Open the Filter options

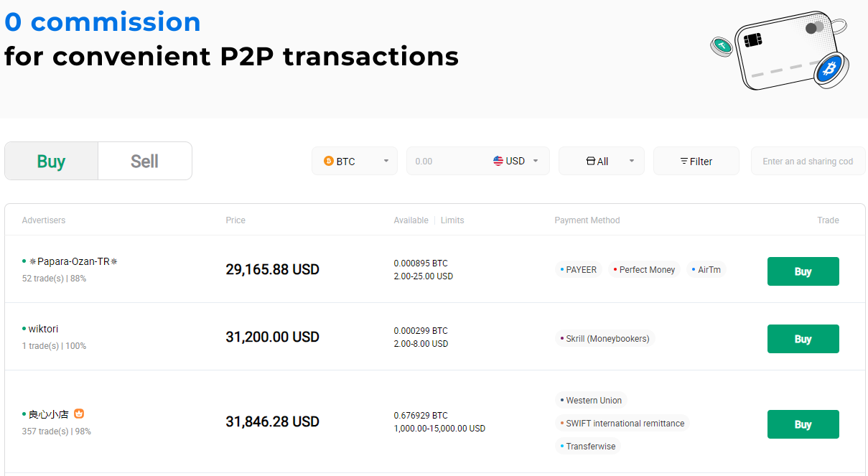[696, 161]
